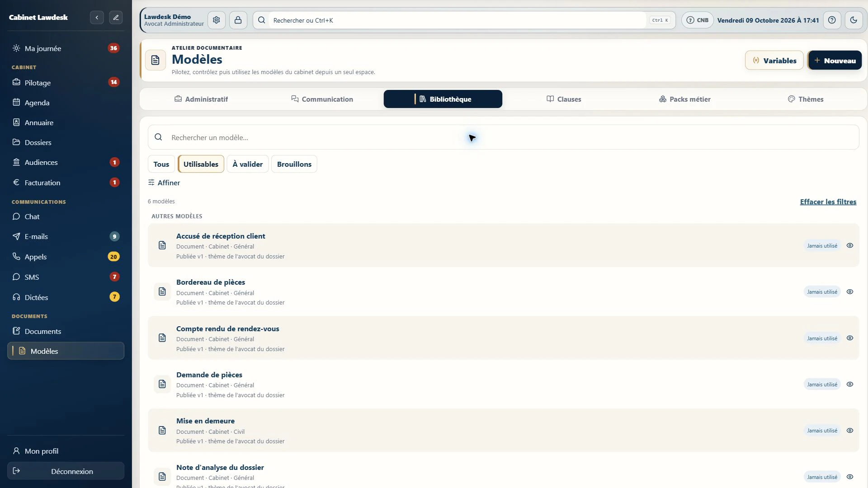868x488 pixels.
Task: Open Appels in sidebar
Action: point(66,257)
